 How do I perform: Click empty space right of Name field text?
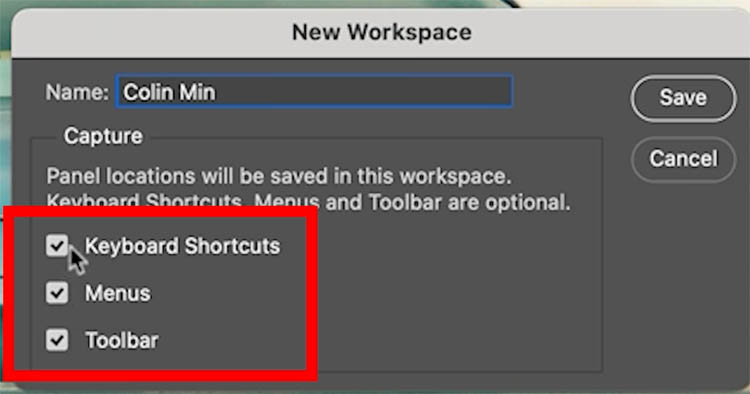click(364, 92)
